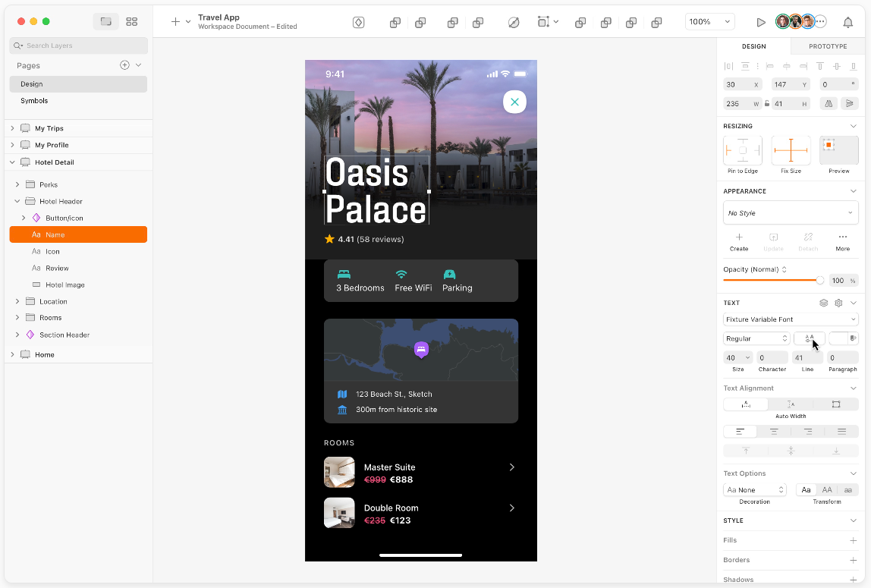Expand the Perks group
The height and width of the screenshot is (588, 871).
point(17,184)
